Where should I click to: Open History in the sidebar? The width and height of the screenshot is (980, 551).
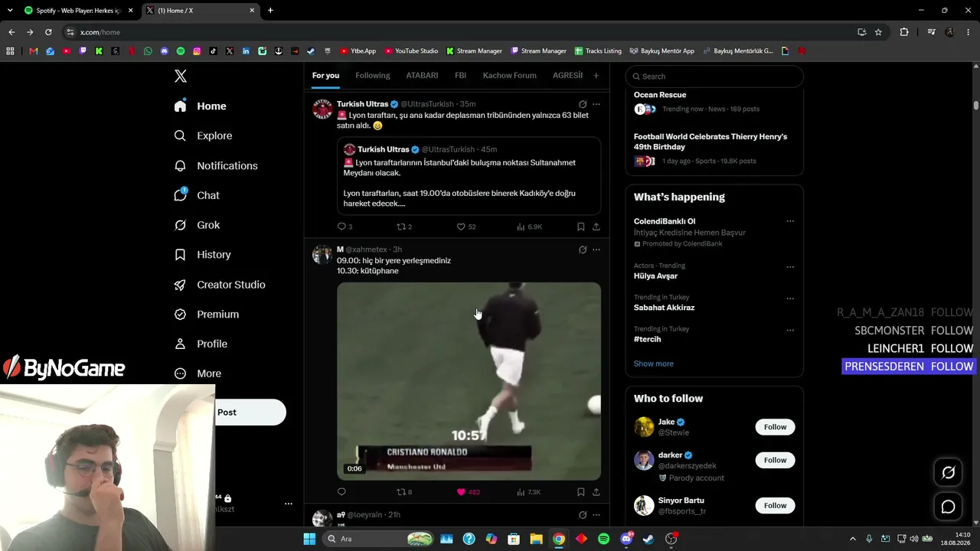[x=202, y=255]
